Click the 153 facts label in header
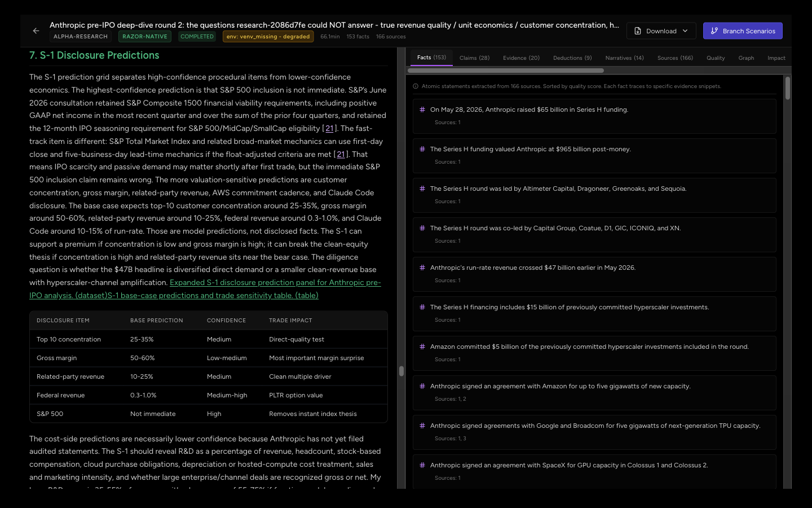The width and height of the screenshot is (812, 508). [358, 37]
